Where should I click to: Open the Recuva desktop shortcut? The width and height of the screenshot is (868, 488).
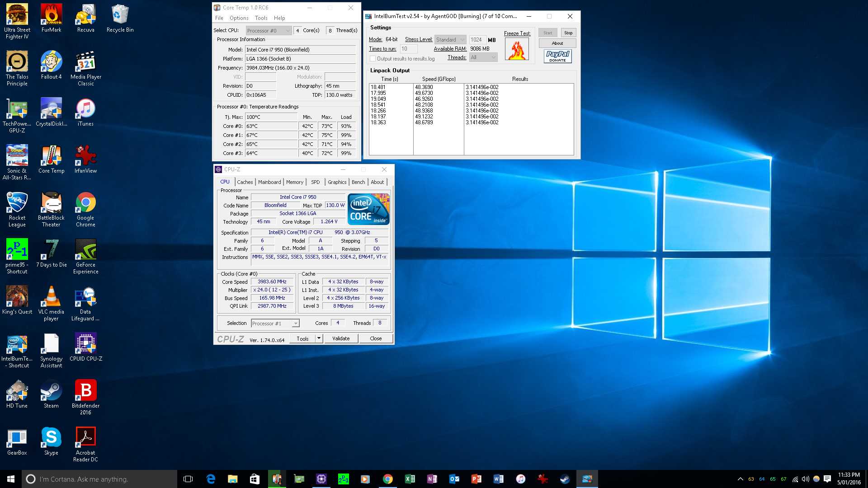85,18
